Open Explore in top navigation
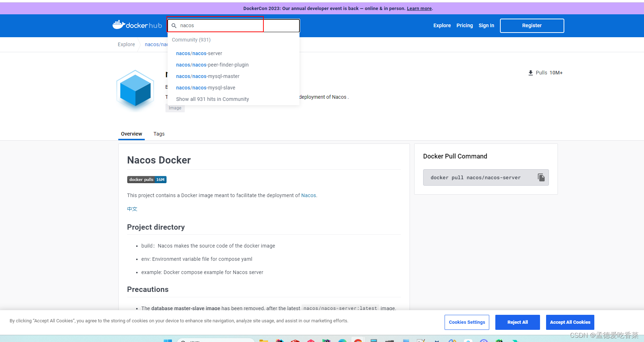644x342 pixels. pos(442,25)
